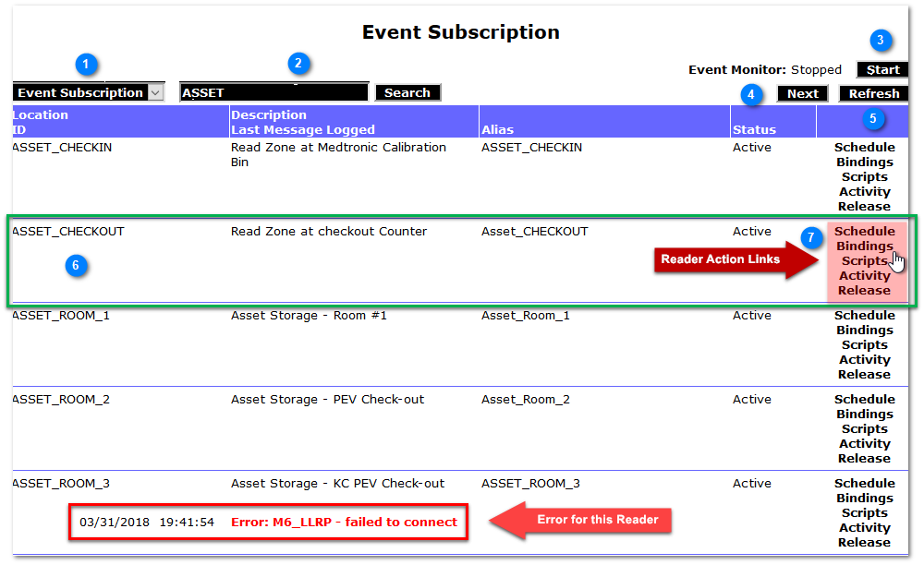Open Bindings for ASSET_CHECKOUT

click(865, 246)
